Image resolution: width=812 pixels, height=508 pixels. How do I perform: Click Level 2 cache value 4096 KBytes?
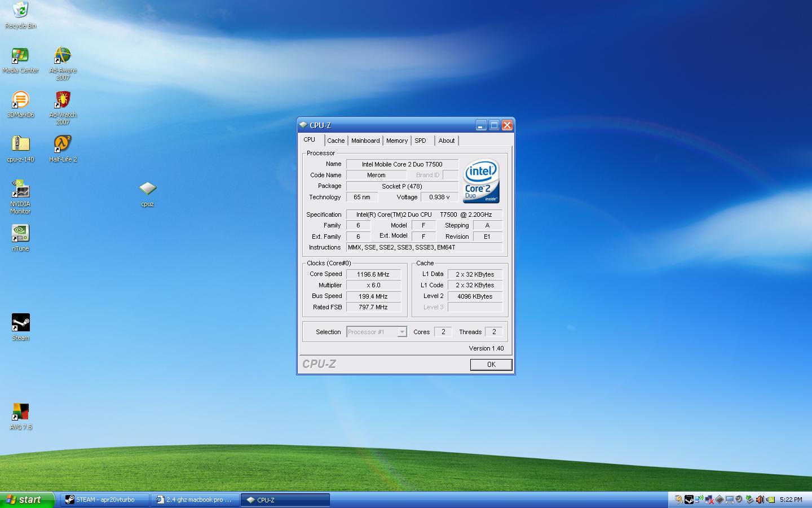pyautogui.click(x=475, y=296)
